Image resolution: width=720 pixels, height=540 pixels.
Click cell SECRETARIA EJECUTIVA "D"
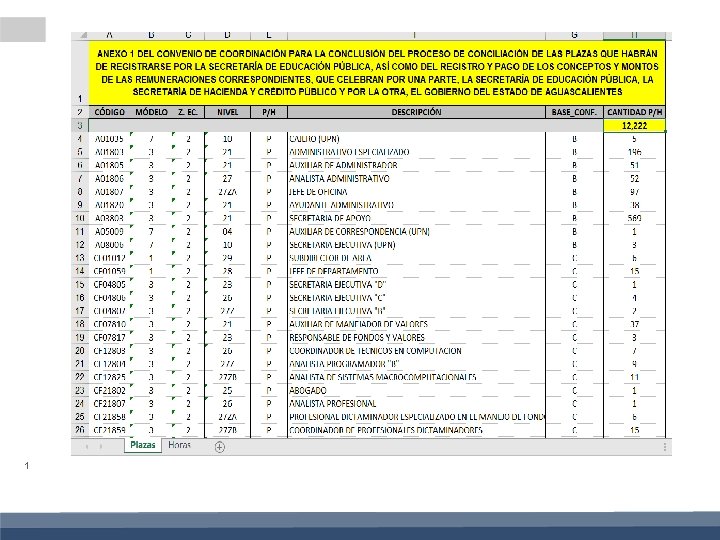click(x=416, y=285)
